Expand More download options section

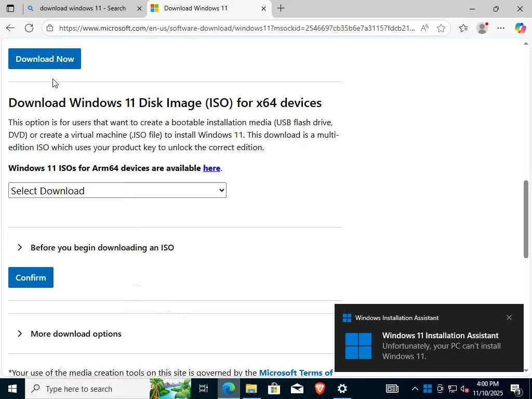[x=69, y=334]
